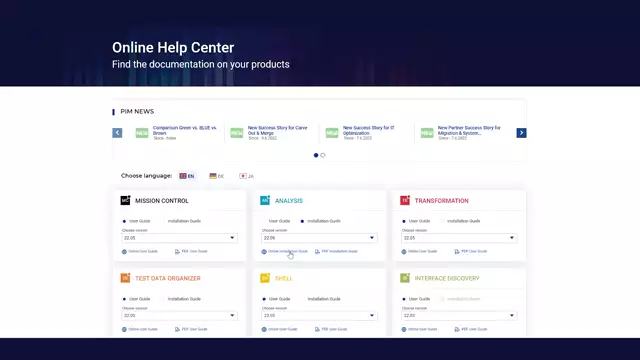Click the NEW badge beside Migration & System story

coord(427,133)
